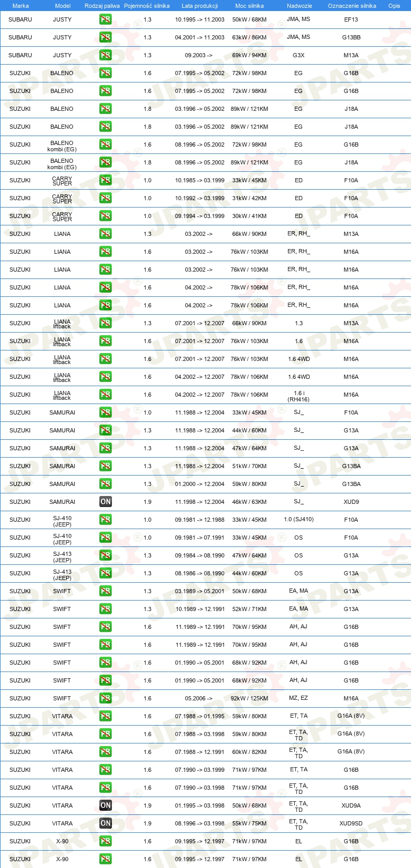411x868 pixels.
Task: Select the fuel icon in the JUSTY M13A G3X row
Action: (x=106, y=55)
